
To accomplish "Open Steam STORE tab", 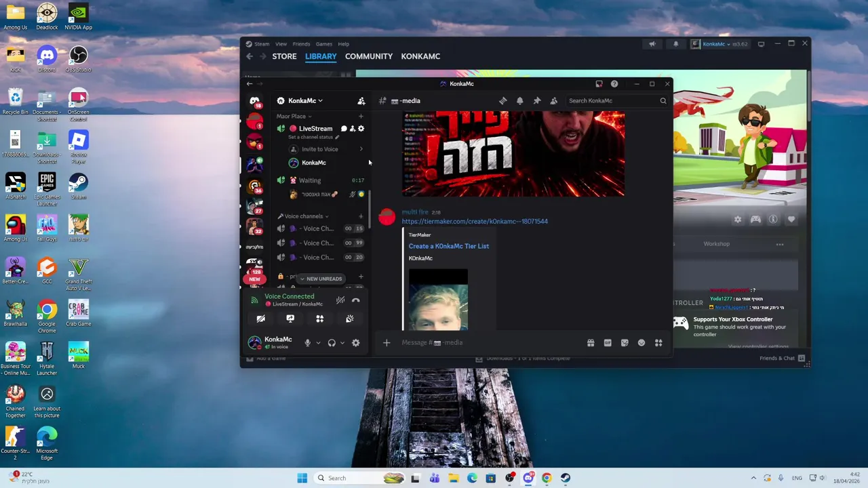I will (x=284, y=56).
